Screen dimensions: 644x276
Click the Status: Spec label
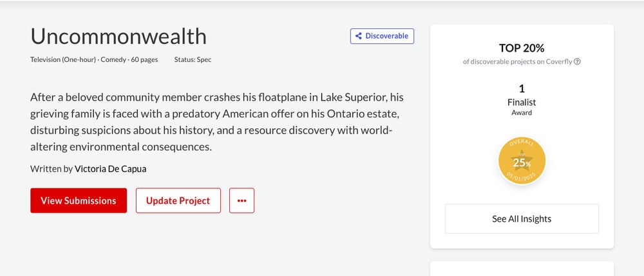pos(193,59)
